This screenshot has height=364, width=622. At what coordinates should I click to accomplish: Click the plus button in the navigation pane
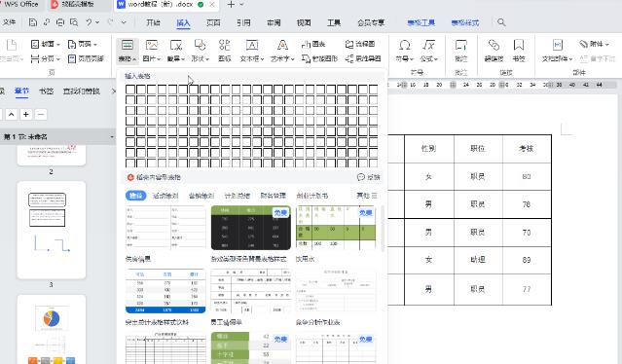point(25,115)
